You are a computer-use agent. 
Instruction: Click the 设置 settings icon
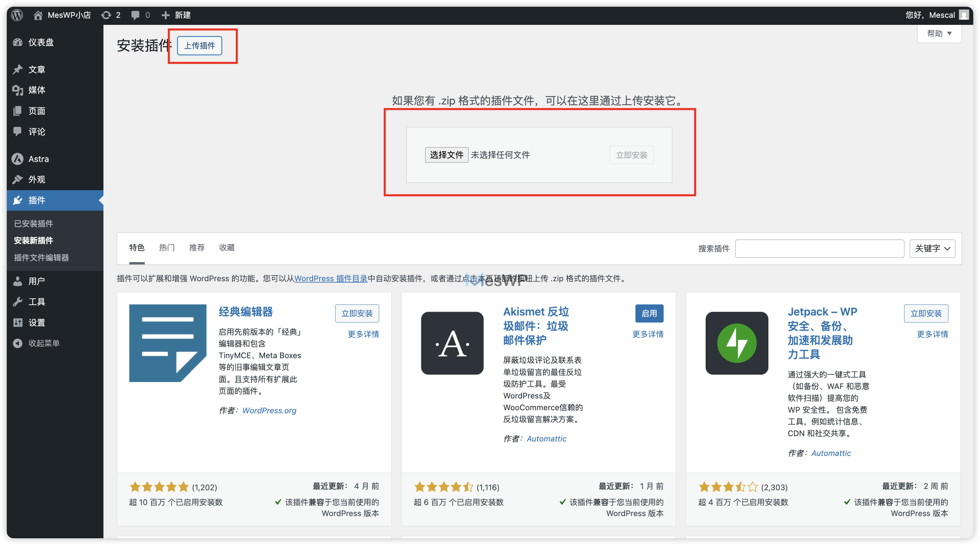tap(17, 322)
